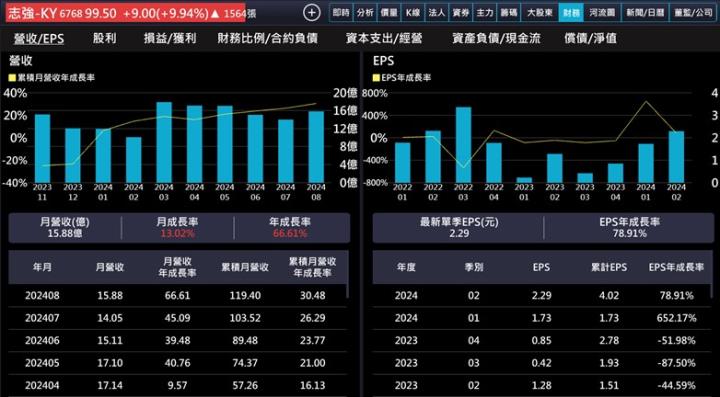Select the highlighted 財務 tab

[x=571, y=13]
